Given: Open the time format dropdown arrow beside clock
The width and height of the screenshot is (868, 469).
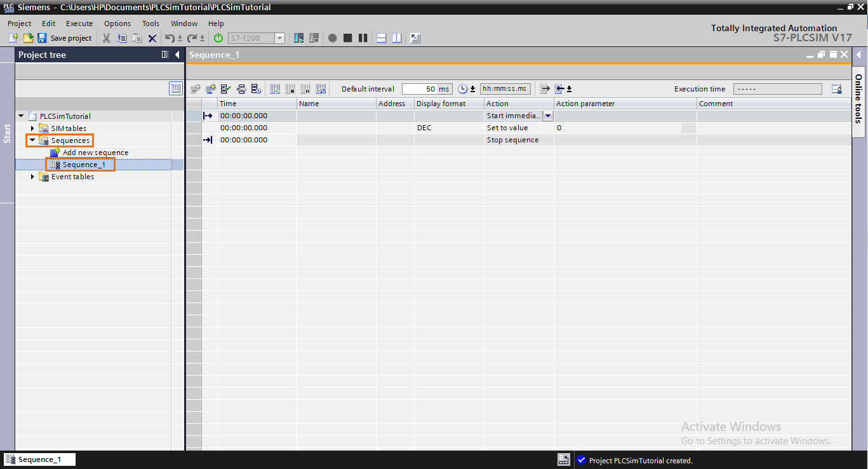Looking at the screenshot, I should point(473,89).
